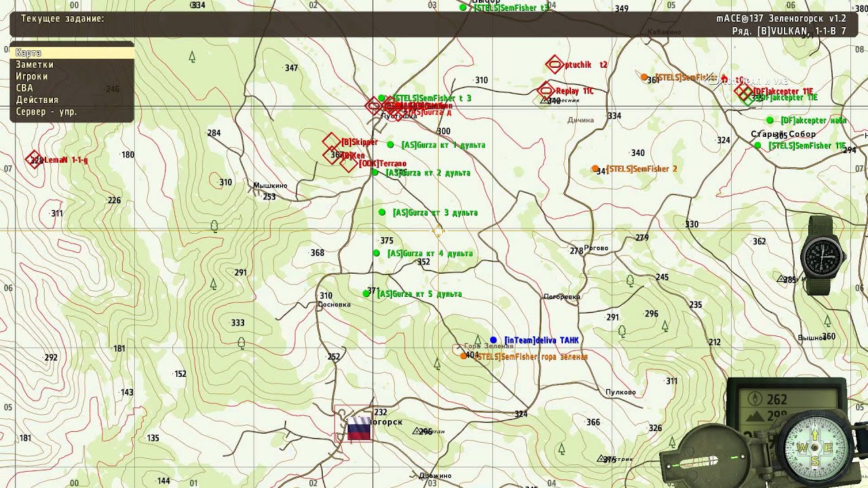Click the Мышкино village name

(x=270, y=185)
